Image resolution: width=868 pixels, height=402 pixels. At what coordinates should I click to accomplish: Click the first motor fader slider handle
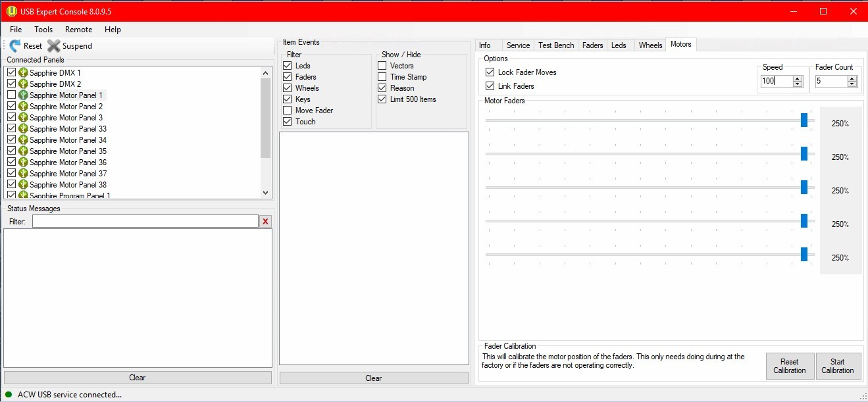click(x=804, y=120)
